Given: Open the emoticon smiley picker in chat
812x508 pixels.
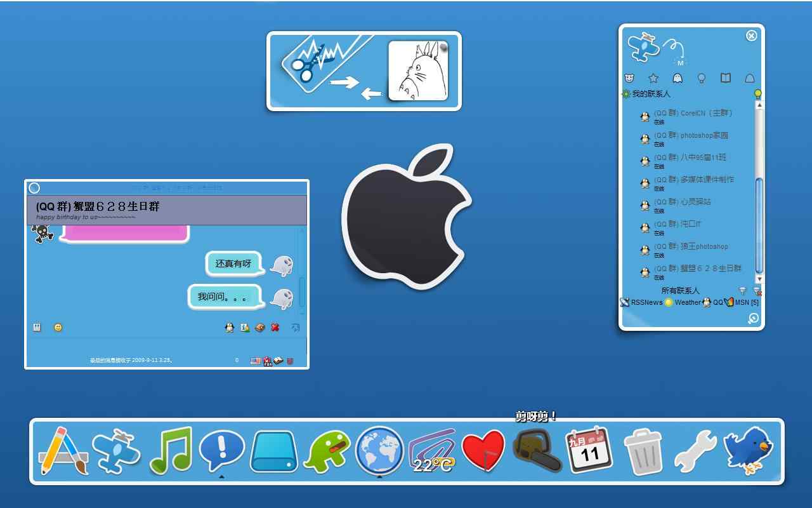Looking at the screenshot, I should [x=58, y=328].
